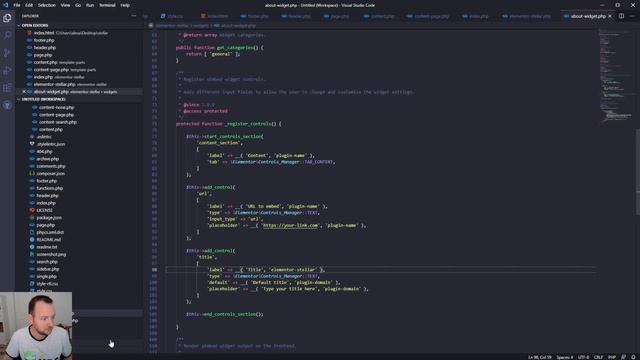The height and width of the screenshot is (360, 640).
Task: Click the https://your-link.com URL in code
Action: tap(290, 225)
